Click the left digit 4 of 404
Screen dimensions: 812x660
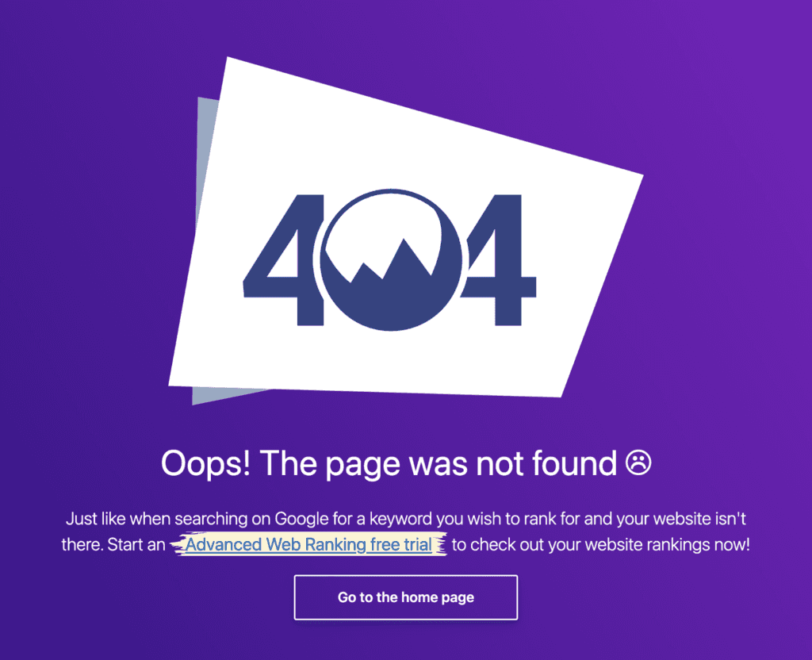coord(283,260)
